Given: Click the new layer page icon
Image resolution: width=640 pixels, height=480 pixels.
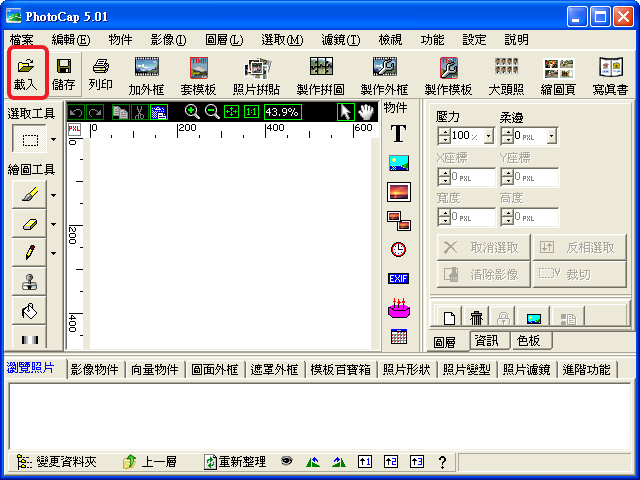Looking at the screenshot, I should coord(449,317).
